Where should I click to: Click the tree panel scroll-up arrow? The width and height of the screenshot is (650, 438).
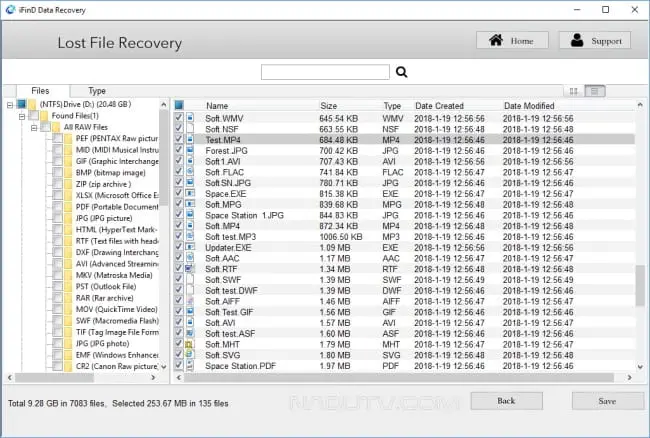[x=164, y=104]
